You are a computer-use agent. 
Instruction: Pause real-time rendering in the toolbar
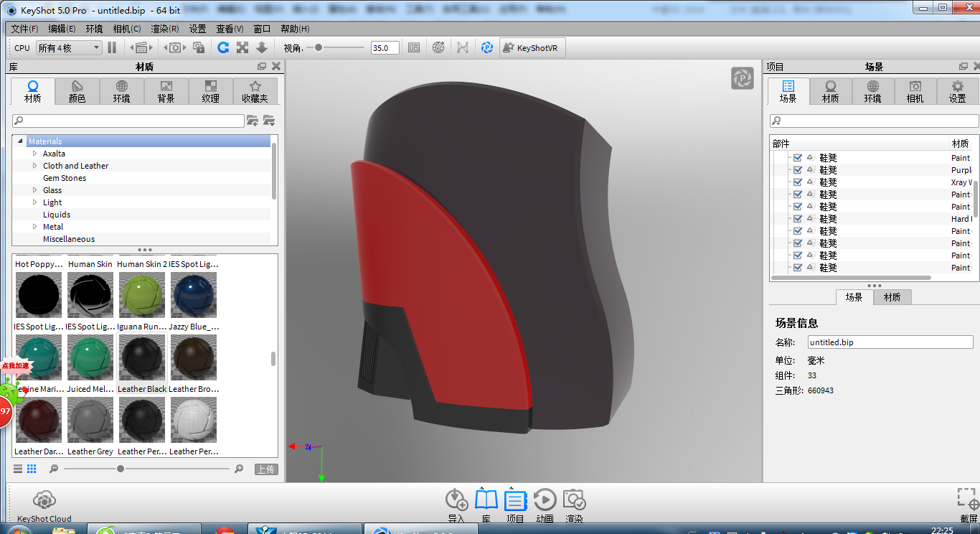point(112,47)
